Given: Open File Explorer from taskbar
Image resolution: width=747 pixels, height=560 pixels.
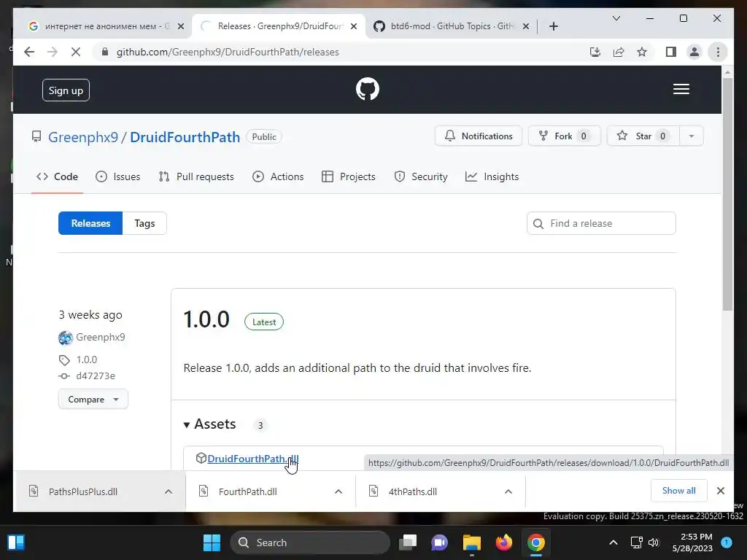Looking at the screenshot, I should point(472,542).
